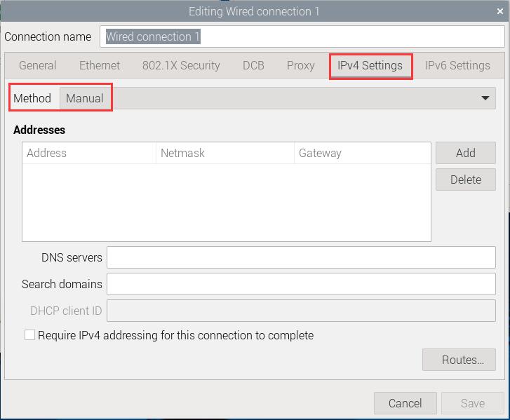Open the Ethernet tab
Screen dimensions: 510x420
click(100, 65)
